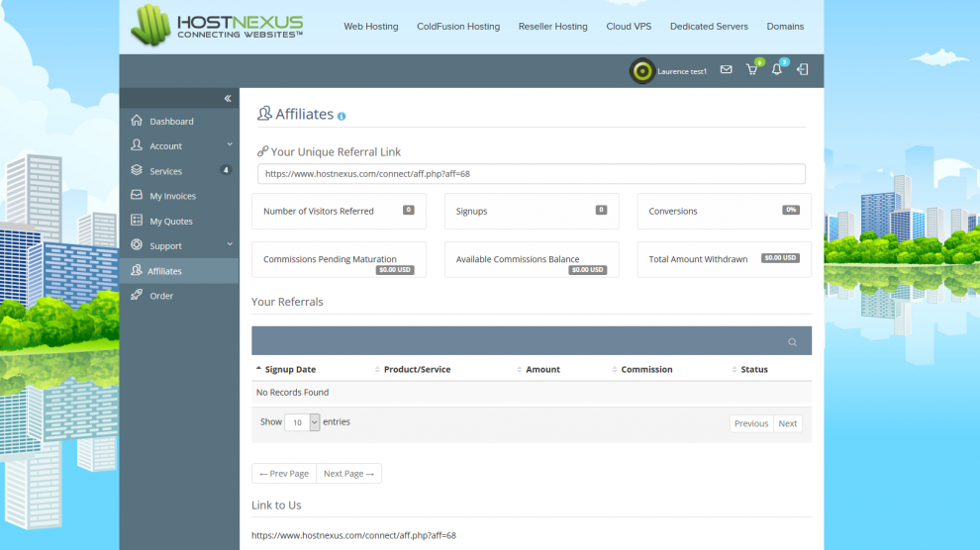The image size is (980, 550).
Task: Sort referrals by Signup Date column
Action: point(290,369)
